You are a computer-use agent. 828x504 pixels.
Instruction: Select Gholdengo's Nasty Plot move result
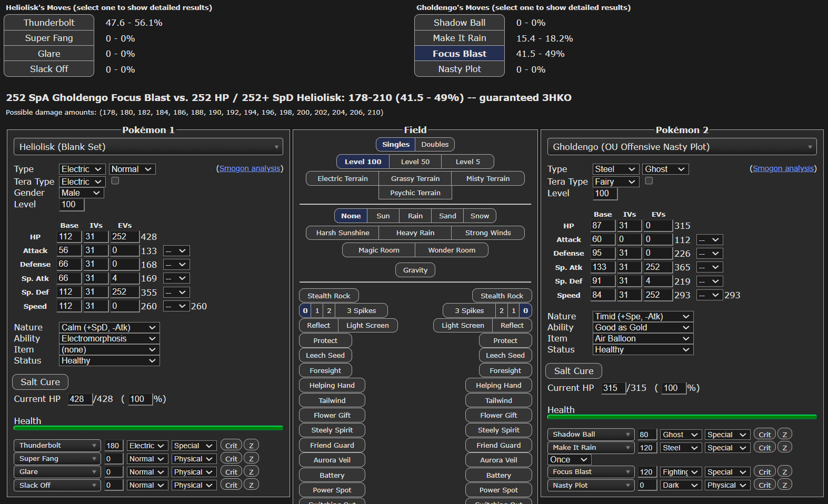[460, 69]
